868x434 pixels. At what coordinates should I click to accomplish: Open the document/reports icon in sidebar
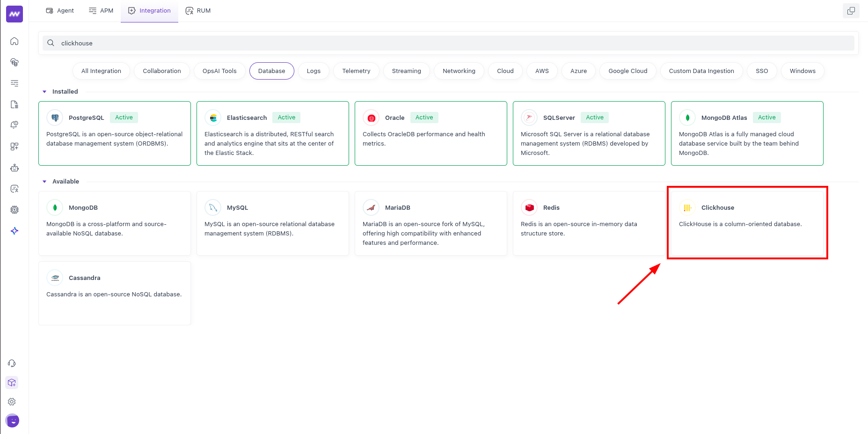tap(15, 104)
